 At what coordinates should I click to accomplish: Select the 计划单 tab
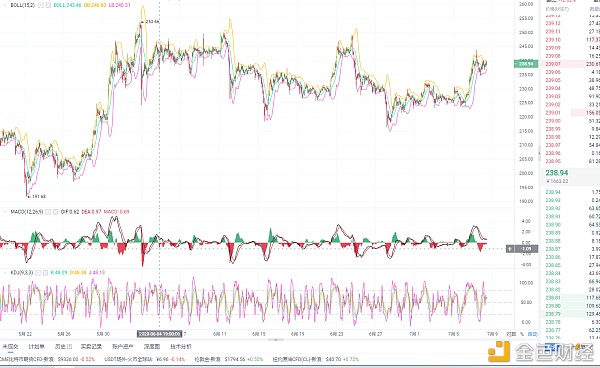36,347
